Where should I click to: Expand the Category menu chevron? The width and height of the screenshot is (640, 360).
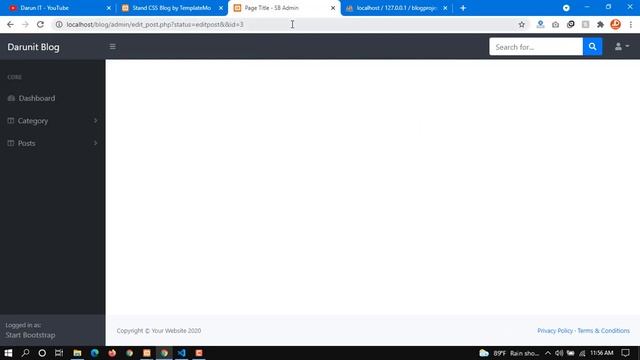pyautogui.click(x=96, y=121)
